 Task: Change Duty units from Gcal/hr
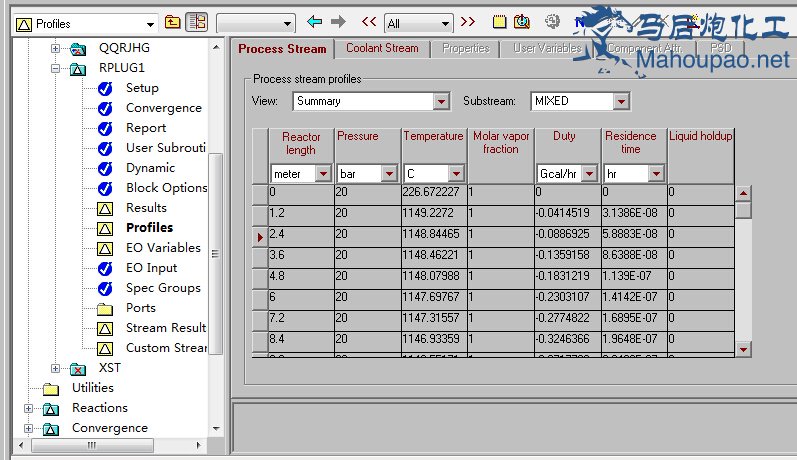(x=589, y=174)
